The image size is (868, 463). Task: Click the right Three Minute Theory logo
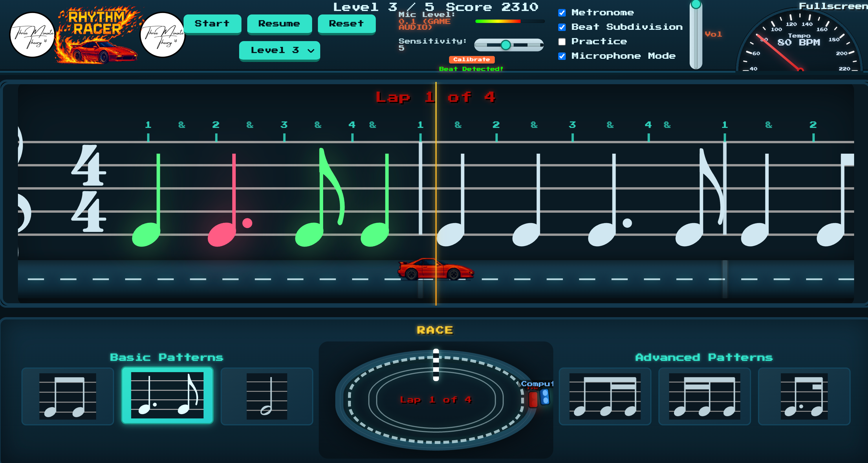pos(163,35)
